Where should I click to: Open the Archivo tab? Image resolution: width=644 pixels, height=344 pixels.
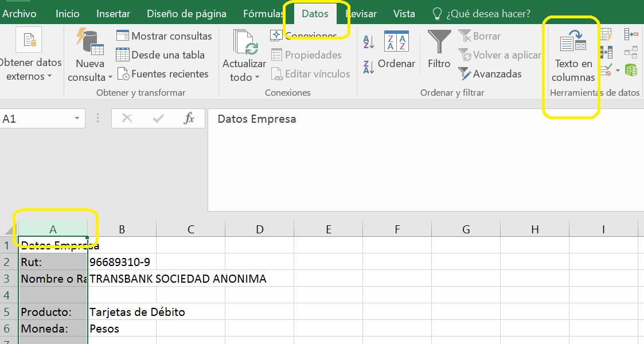click(x=19, y=14)
